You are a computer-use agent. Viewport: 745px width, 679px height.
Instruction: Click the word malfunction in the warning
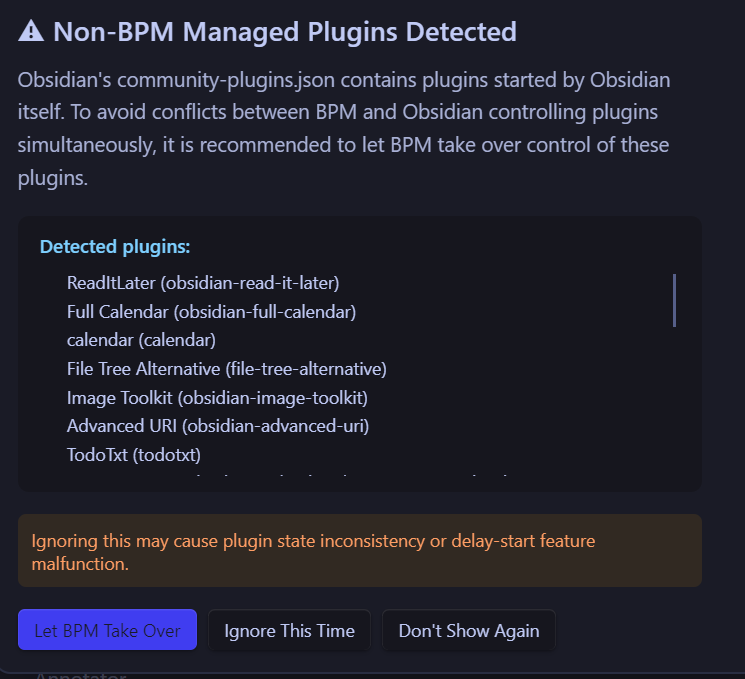pyautogui.click(x=80, y=564)
